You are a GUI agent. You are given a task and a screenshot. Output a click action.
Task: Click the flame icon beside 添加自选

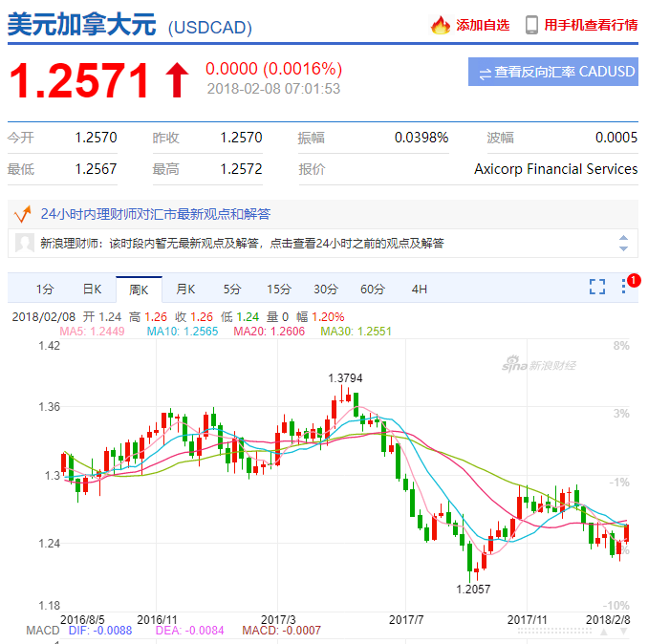point(441,25)
